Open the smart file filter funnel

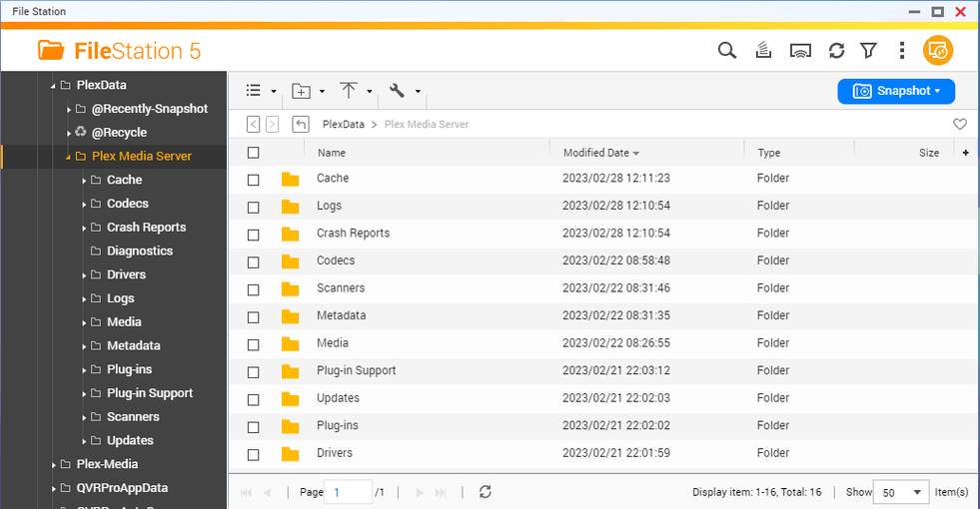click(869, 51)
